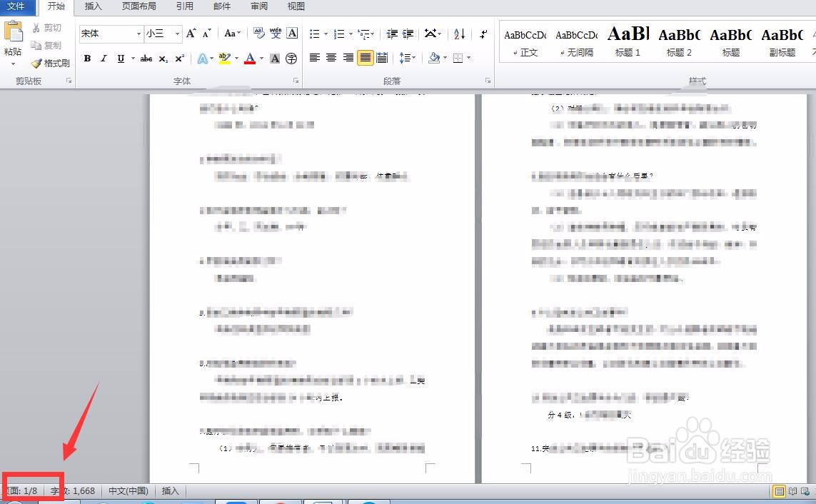
Task: Expand the paste options arrow under 粘贴
Action: pos(13,64)
